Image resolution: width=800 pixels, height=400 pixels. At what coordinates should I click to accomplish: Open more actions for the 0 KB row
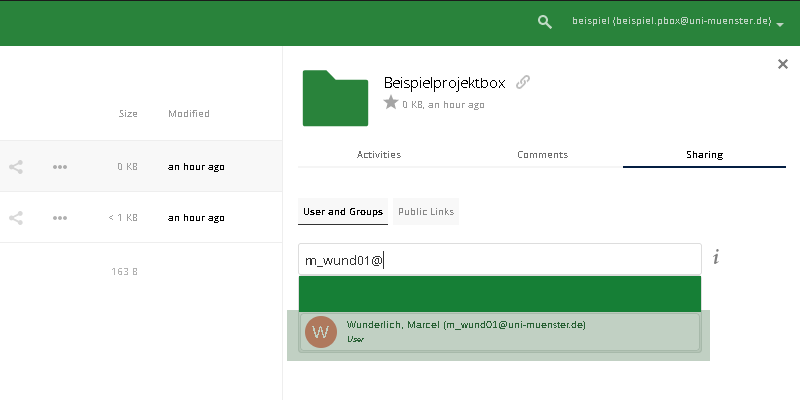[60, 167]
